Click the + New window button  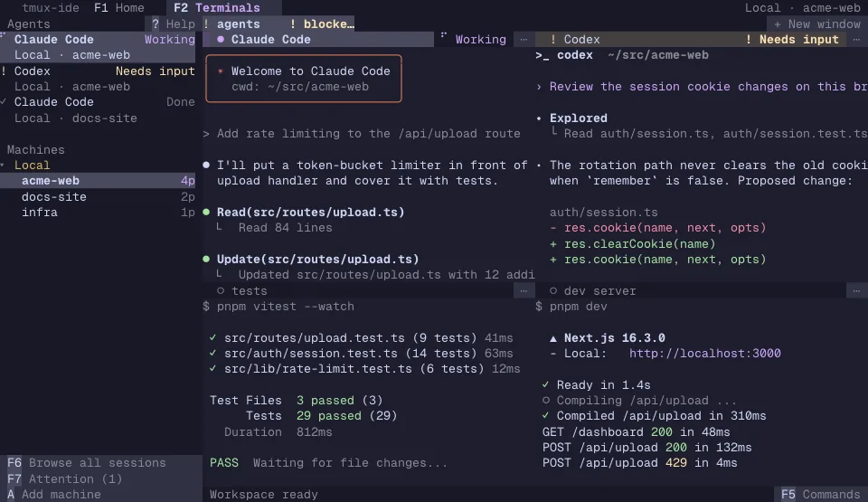(817, 24)
